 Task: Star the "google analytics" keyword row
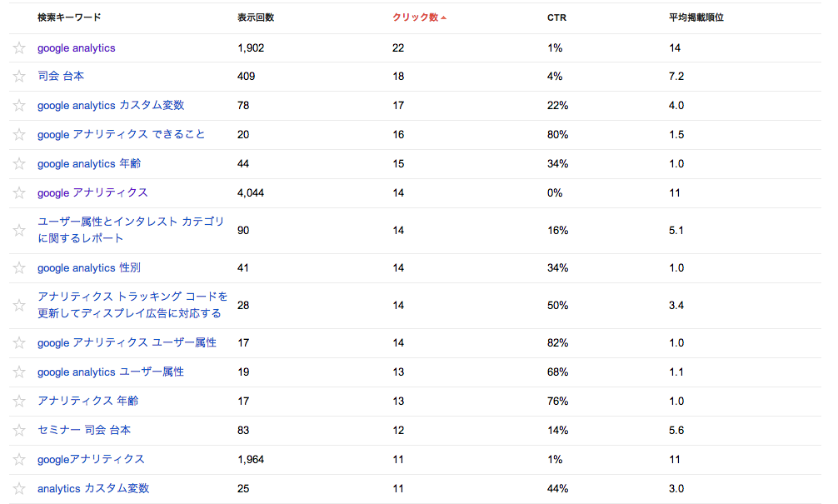tap(19, 48)
